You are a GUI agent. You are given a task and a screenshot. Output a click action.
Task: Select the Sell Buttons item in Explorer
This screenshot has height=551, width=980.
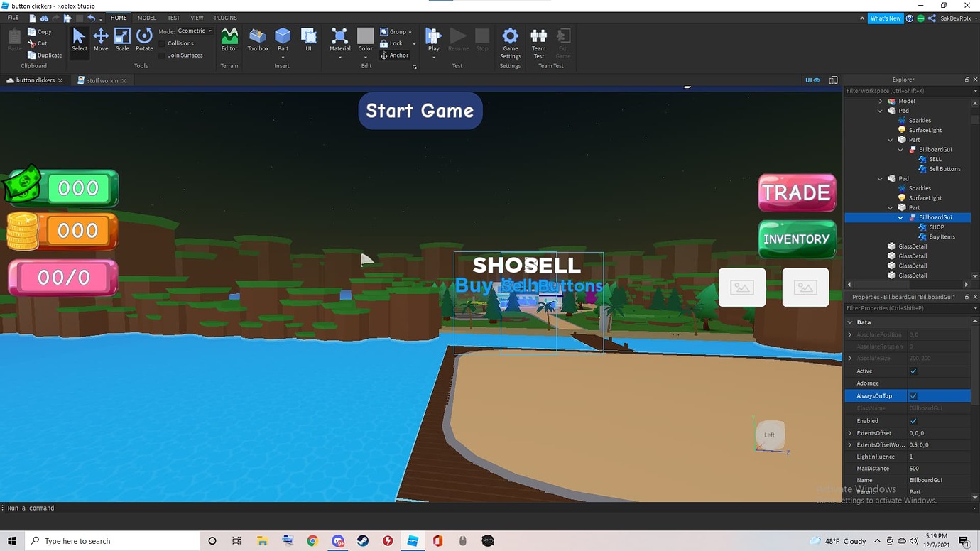coord(944,169)
